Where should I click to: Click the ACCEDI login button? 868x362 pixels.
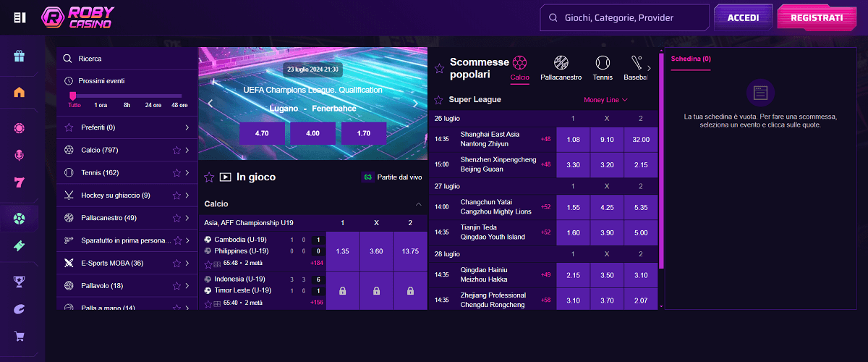coord(743,18)
